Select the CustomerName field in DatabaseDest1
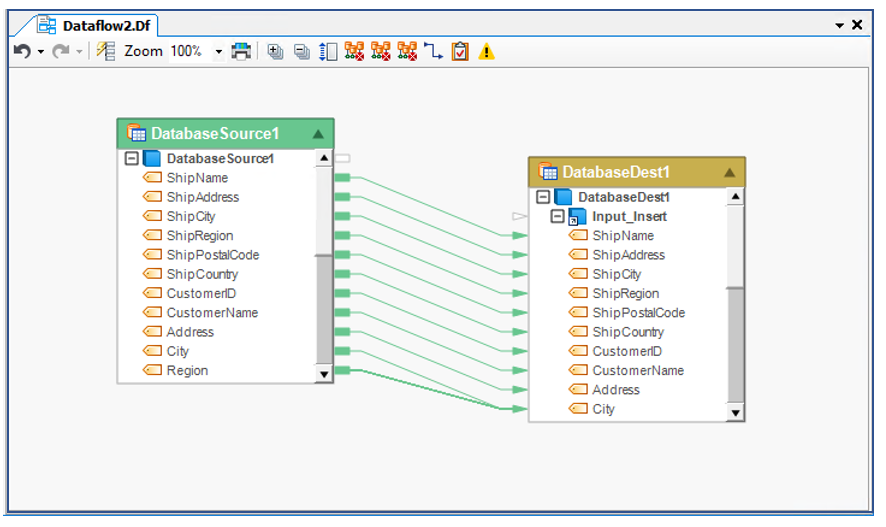 (638, 371)
